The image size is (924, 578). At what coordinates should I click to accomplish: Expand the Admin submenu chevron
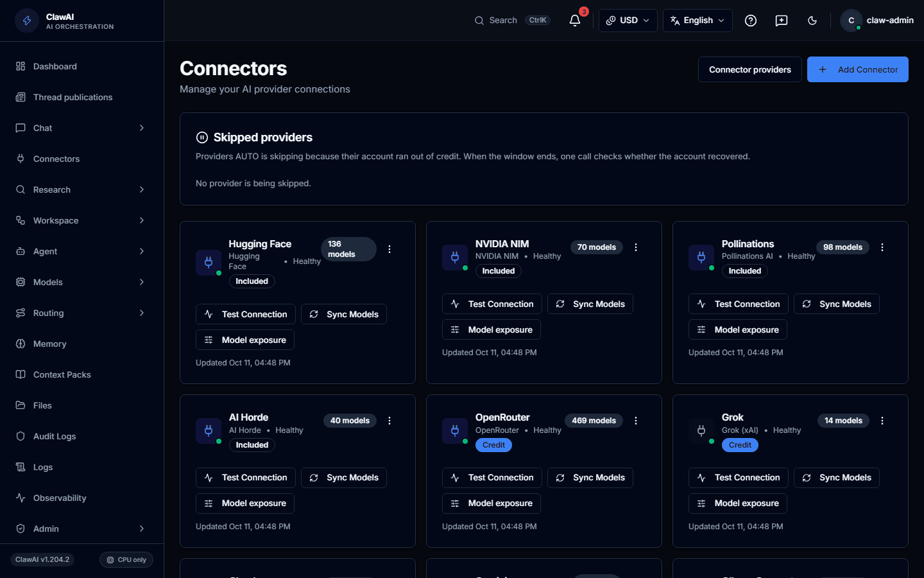pyautogui.click(x=142, y=529)
